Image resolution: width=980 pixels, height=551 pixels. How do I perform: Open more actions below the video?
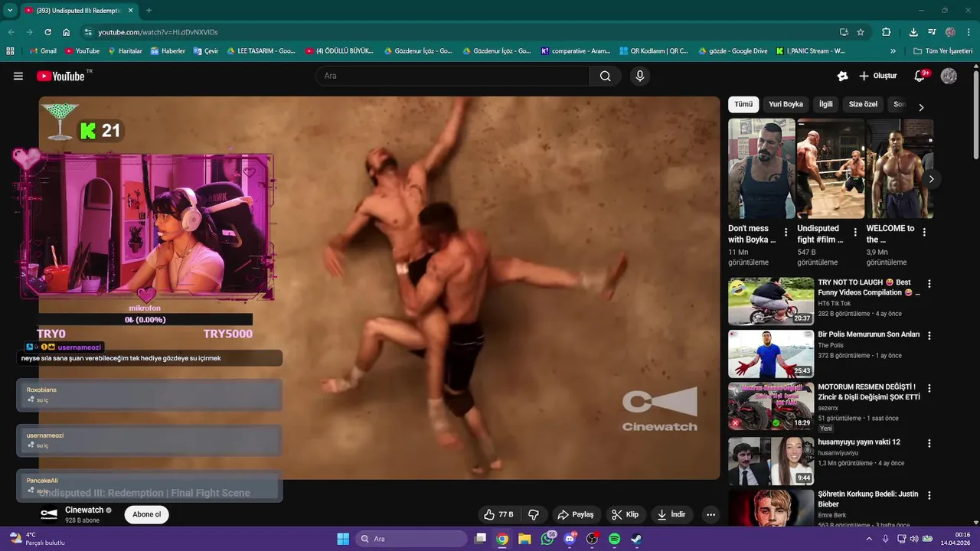710,514
